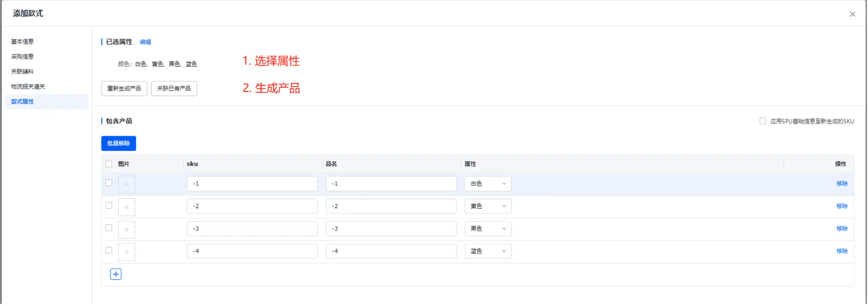
Task: Focus the sku input field containing -1
Action: 252,184
